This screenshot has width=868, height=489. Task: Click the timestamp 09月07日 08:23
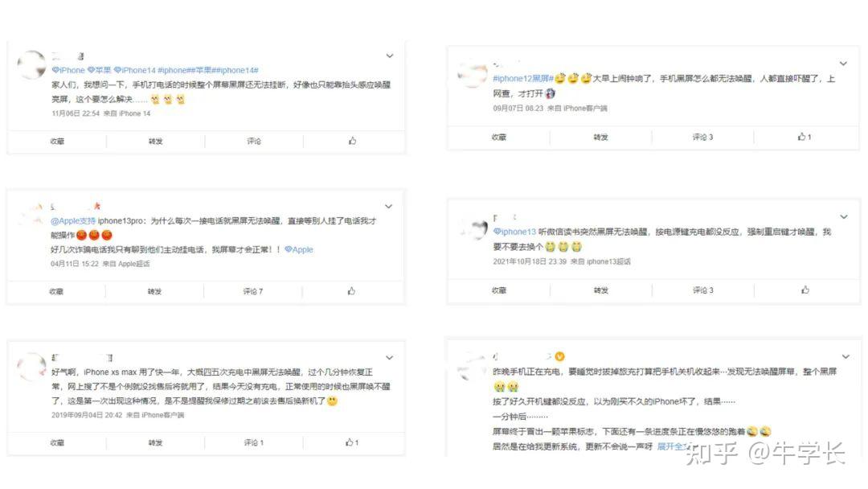pos(518,108)
